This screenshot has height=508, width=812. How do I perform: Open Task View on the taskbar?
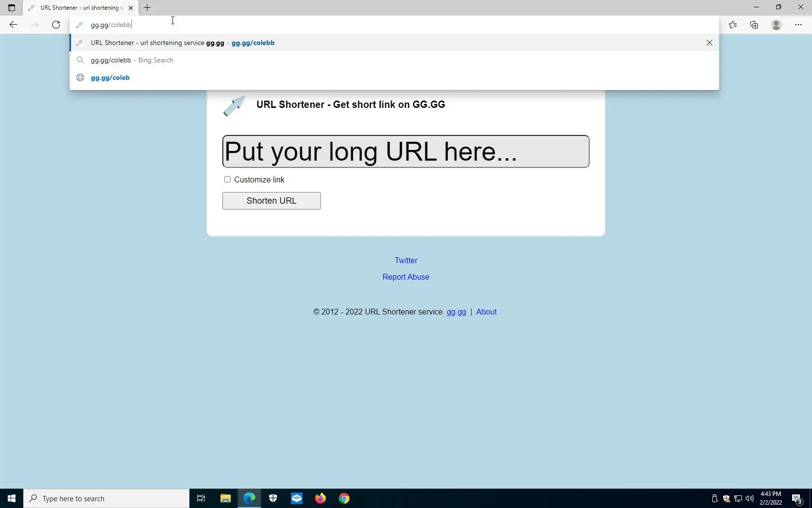pyautogui.click(x=201, y=498)
